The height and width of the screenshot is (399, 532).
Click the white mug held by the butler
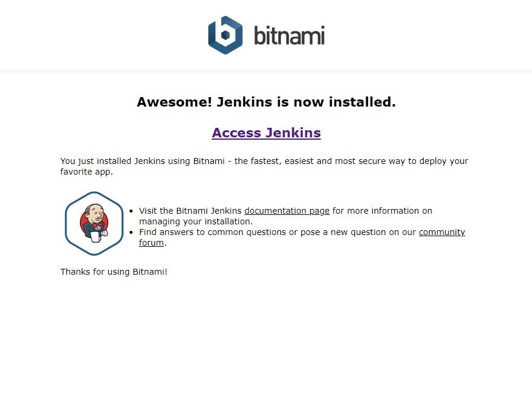96,236
